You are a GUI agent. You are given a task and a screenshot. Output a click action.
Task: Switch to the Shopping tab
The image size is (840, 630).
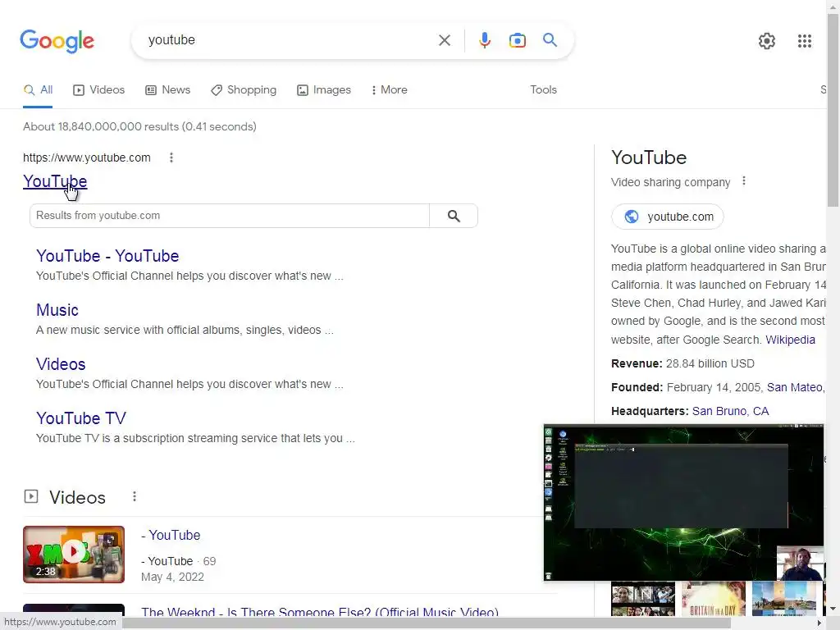point(244,90)
